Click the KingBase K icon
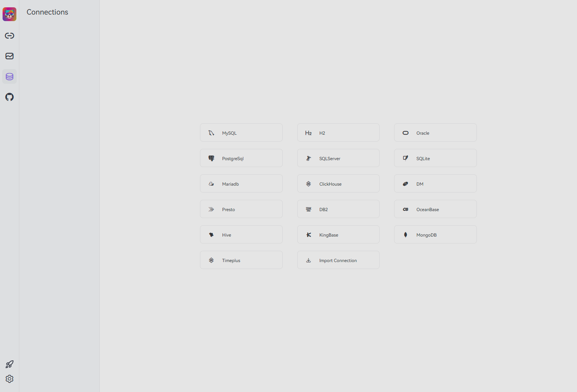The height and width of the screenshot is (392, 577). [x=309, y=235]
